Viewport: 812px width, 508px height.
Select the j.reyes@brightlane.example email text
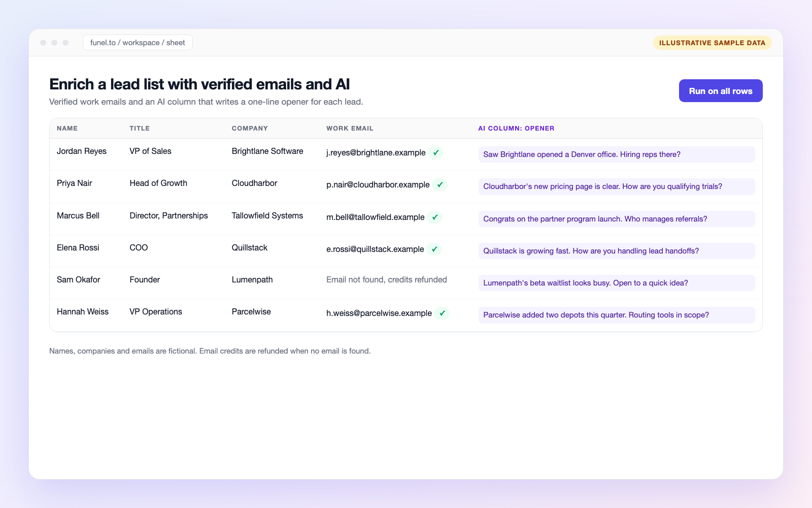tap(376, 153)
